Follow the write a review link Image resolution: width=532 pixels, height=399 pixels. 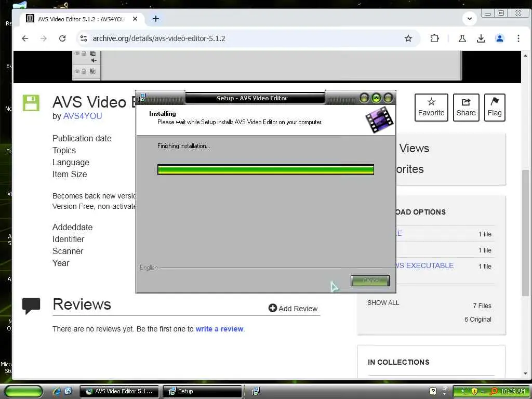coord(220,329)
